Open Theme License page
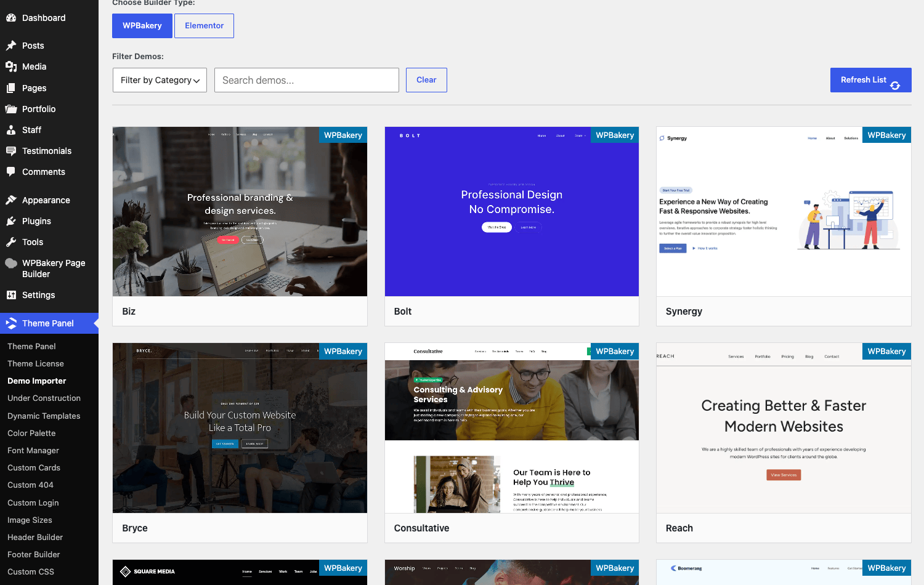The width and height of the screenshot is (924, 585). pos(36,363)
